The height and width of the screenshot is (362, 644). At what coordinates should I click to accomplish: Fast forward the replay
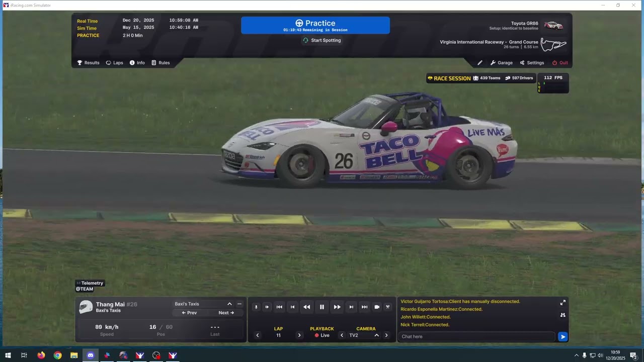tap(337, 307)
